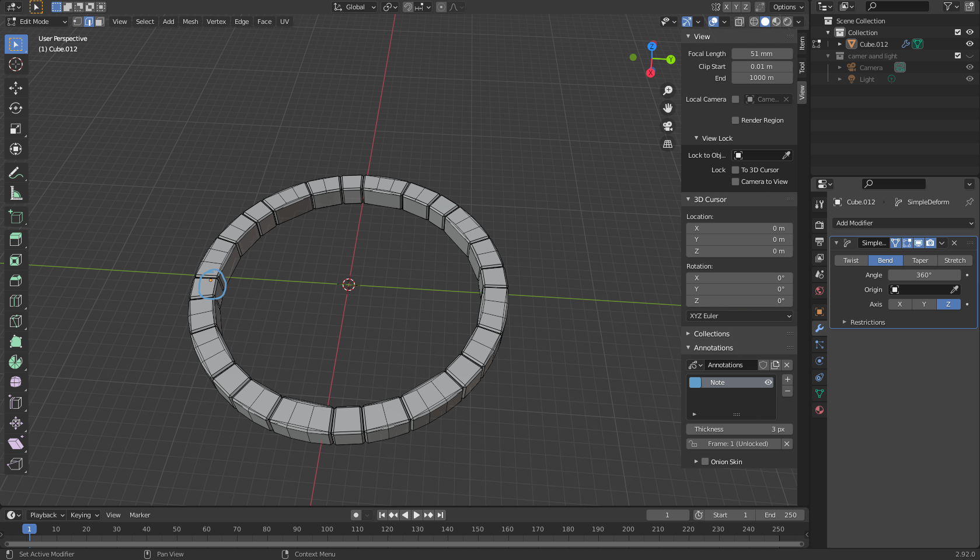The width and height of the screenshot is (980, 560).
Task: Select the Bevel tool
Action: coord(16,280)
